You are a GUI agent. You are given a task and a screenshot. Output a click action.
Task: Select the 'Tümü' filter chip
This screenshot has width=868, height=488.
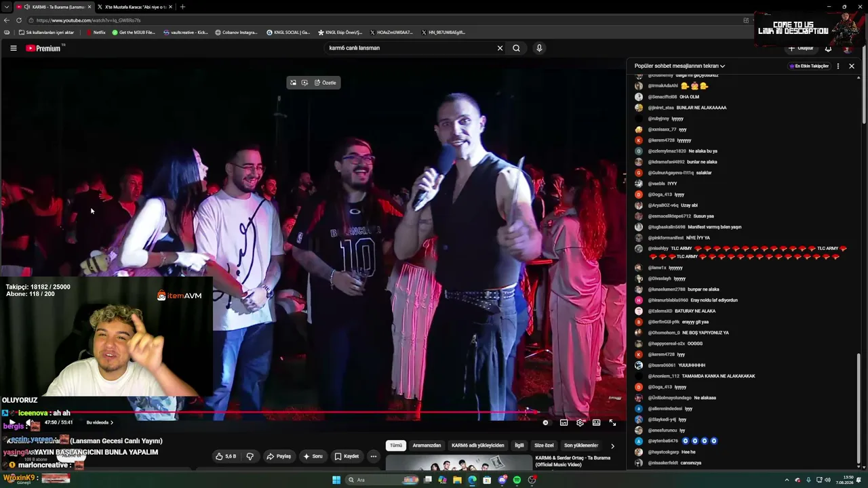coord(396,445)
